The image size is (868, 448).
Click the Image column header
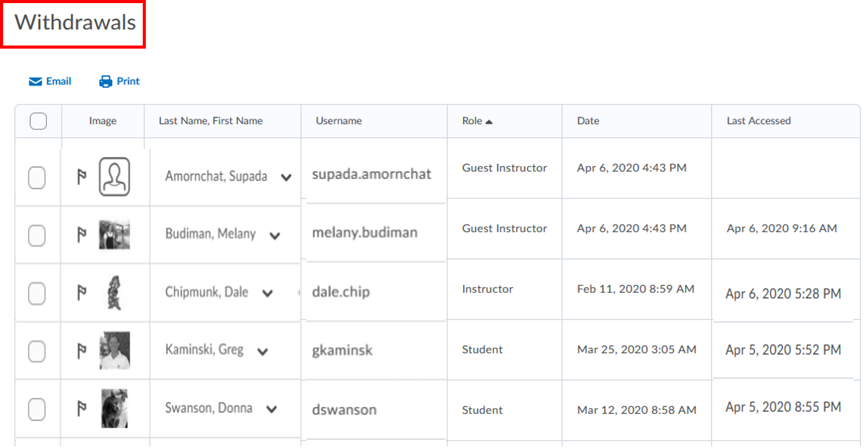coord(102,121)
